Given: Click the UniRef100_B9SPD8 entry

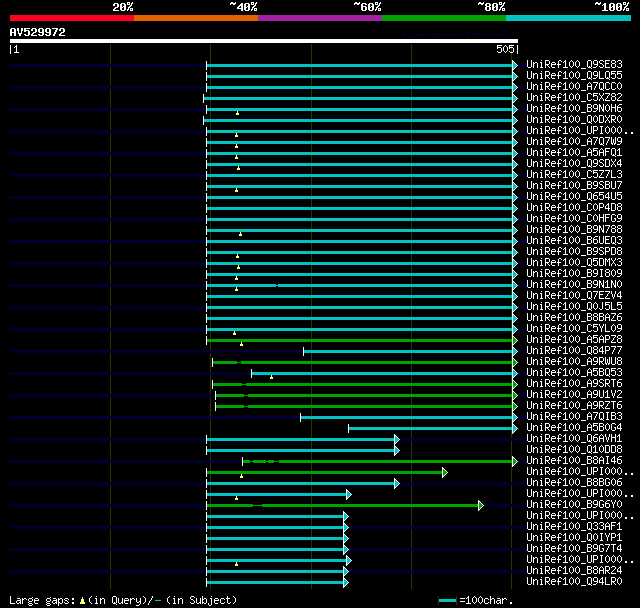Looking at the screenshot, I should (574, 252).
